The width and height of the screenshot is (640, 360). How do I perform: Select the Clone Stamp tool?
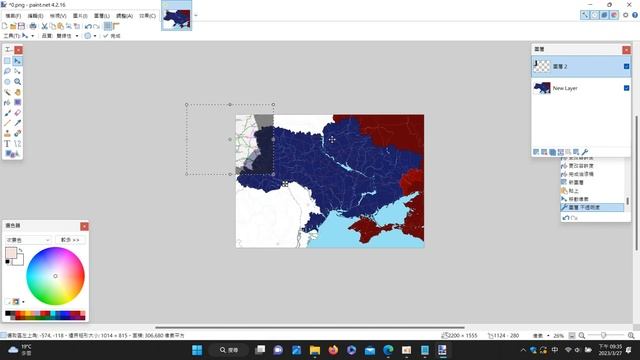coord(7,133)
